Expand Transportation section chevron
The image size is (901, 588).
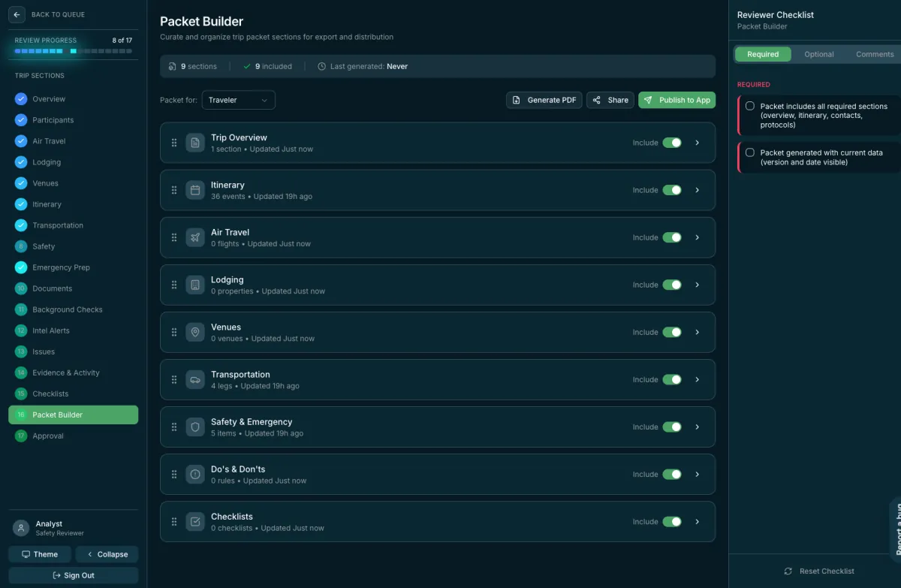[698, 379]
